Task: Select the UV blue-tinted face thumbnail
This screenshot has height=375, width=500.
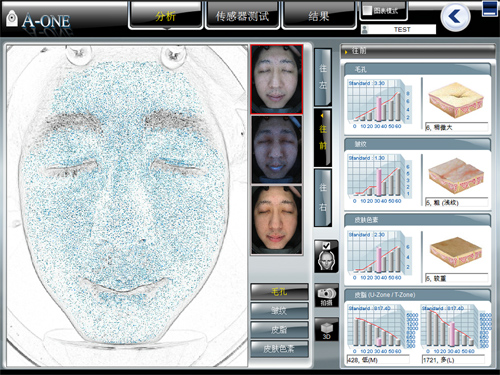Action: (276, 150)
